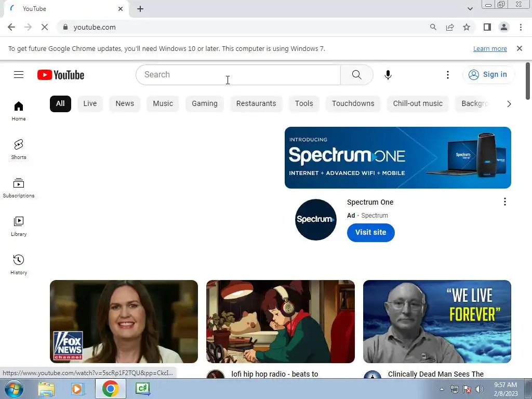Dismiss the Chrome update notification bar
This screenshot has height=399, width=532.
click(519, 48)
